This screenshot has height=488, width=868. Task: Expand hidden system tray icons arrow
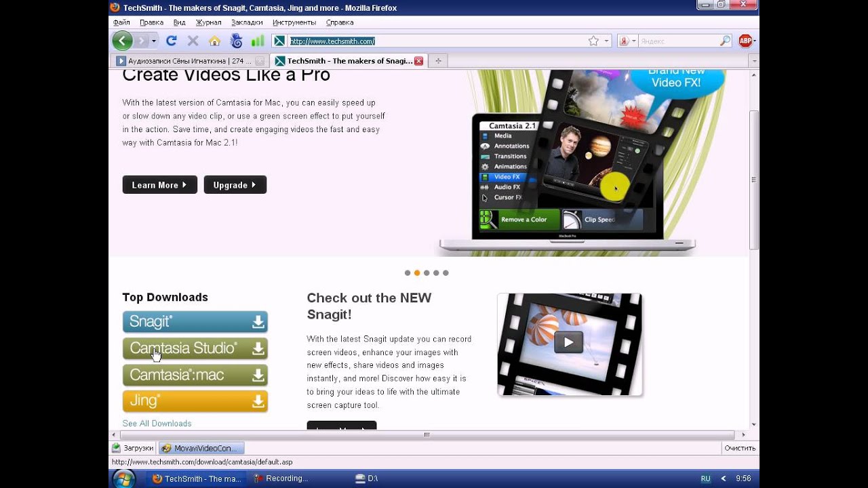pyautogui.click(x=723, y=479)
